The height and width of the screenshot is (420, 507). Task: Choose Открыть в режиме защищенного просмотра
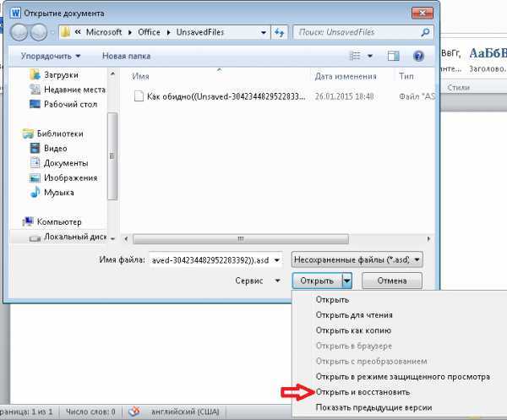[402, 377]
